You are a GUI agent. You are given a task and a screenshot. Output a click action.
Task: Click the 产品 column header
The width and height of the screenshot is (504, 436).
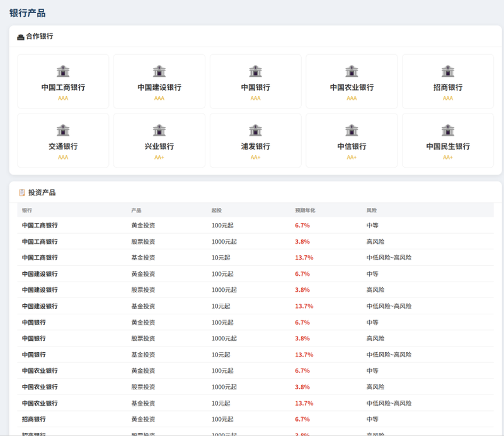[136, 210]
